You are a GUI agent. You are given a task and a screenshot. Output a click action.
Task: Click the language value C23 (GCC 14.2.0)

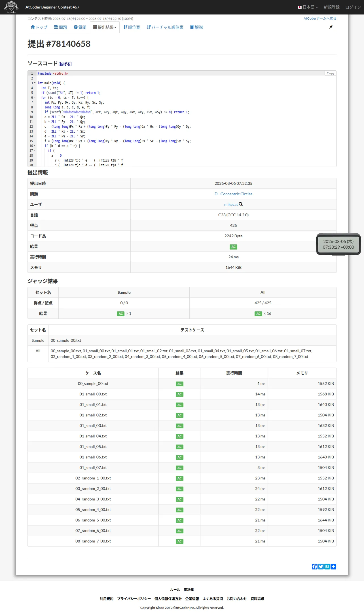[x=233, y=215]
